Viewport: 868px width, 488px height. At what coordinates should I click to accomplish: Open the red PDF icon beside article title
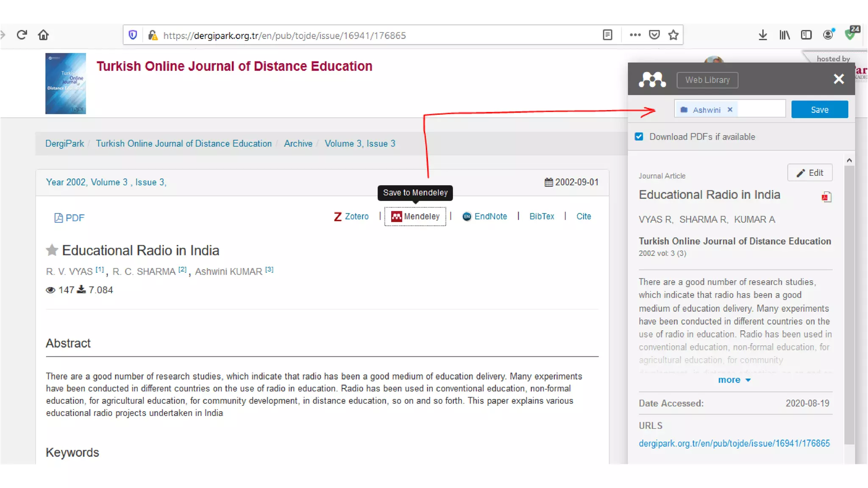pos(826,197)
